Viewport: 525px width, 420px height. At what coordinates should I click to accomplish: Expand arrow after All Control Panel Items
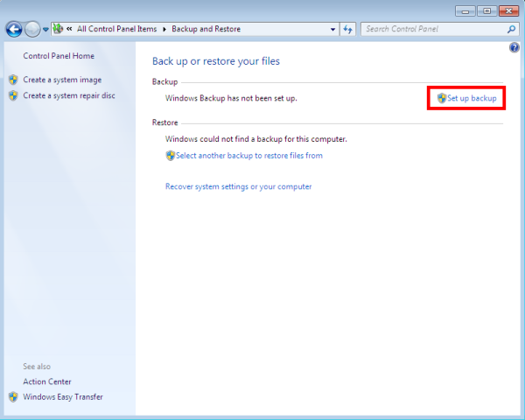[x=164, y=29]
